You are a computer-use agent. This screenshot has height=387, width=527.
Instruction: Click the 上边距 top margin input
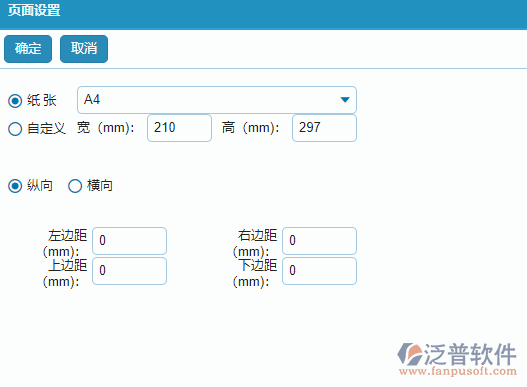[129, 271]
